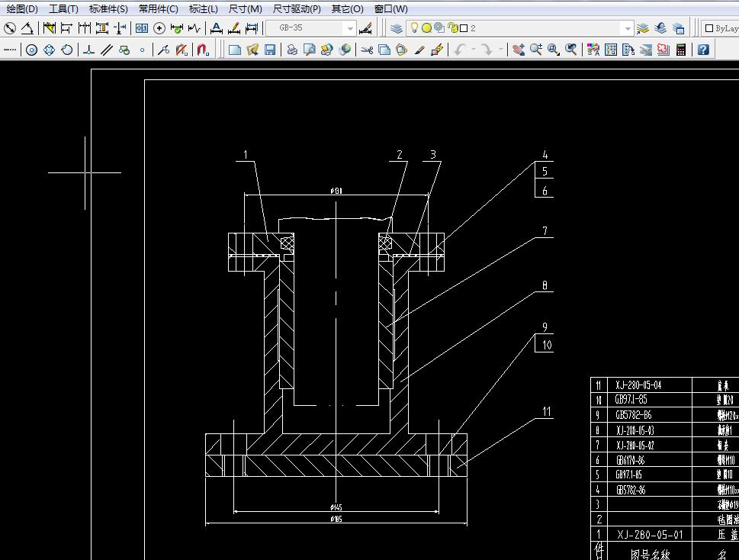This screenshot has width=739, height=560.
Task: Expand the redo history dropdown arrow
Action: [500, 50]
